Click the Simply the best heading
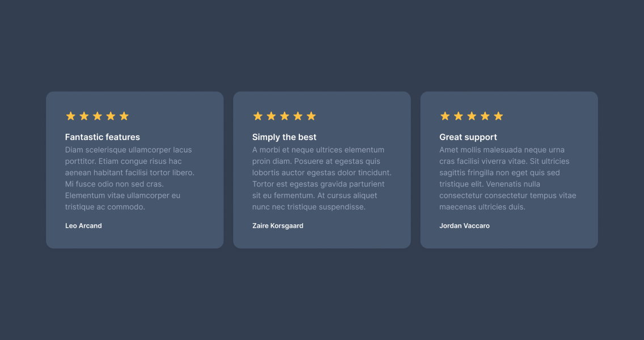 pyautogui.click(x=284, y=137)
